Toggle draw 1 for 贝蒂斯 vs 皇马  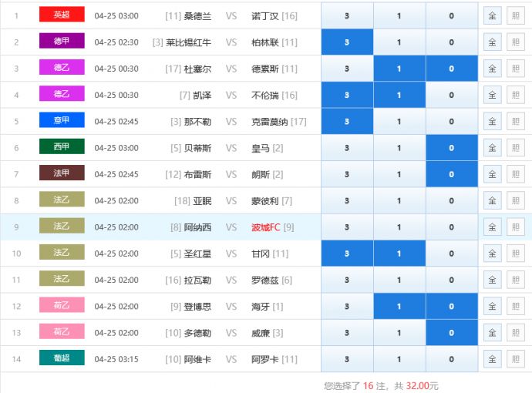click(x=399, y=148)
